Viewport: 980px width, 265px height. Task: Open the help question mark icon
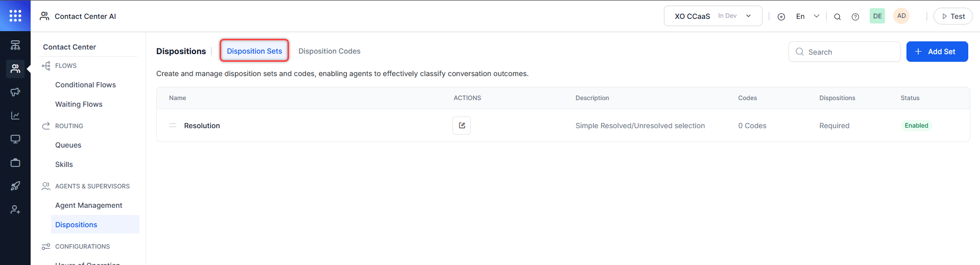pos(855,17)
